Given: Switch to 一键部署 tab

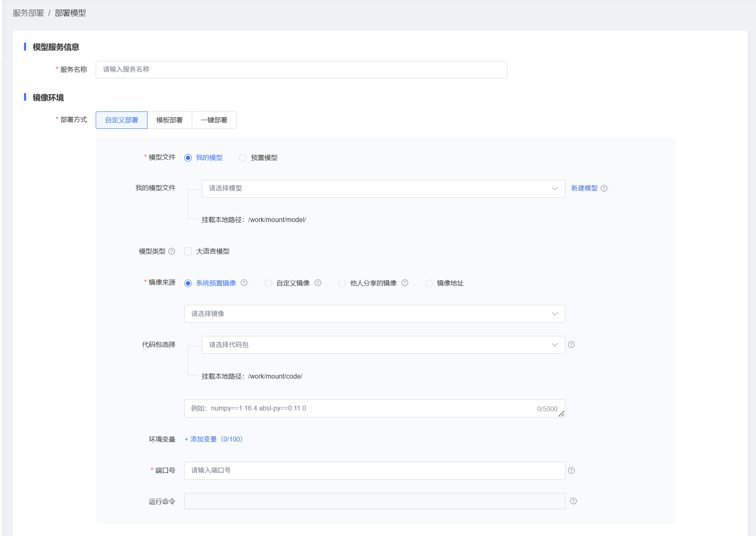Looking at the screenshot, I should [x=214, y=120].
